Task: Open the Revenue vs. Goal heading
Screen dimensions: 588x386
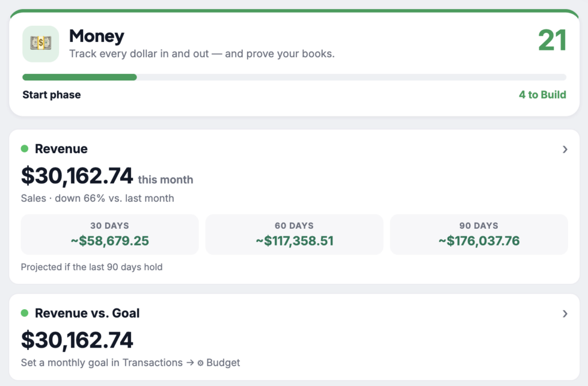Action: [x=87, y=313]
